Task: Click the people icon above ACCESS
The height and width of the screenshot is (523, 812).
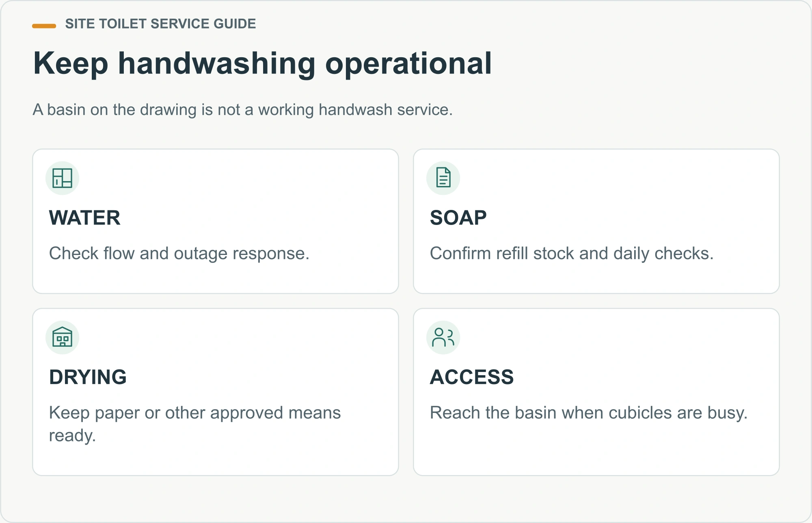Action: coord(443,337)
